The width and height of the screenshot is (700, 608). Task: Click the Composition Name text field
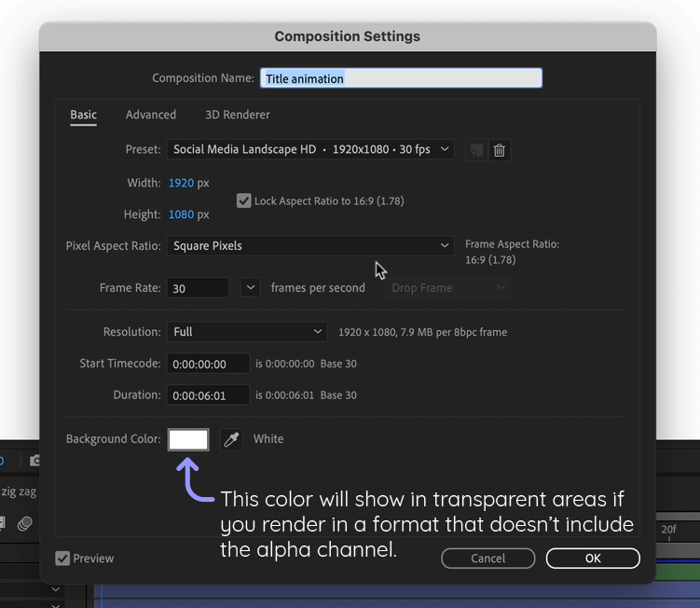pos(401,79)
